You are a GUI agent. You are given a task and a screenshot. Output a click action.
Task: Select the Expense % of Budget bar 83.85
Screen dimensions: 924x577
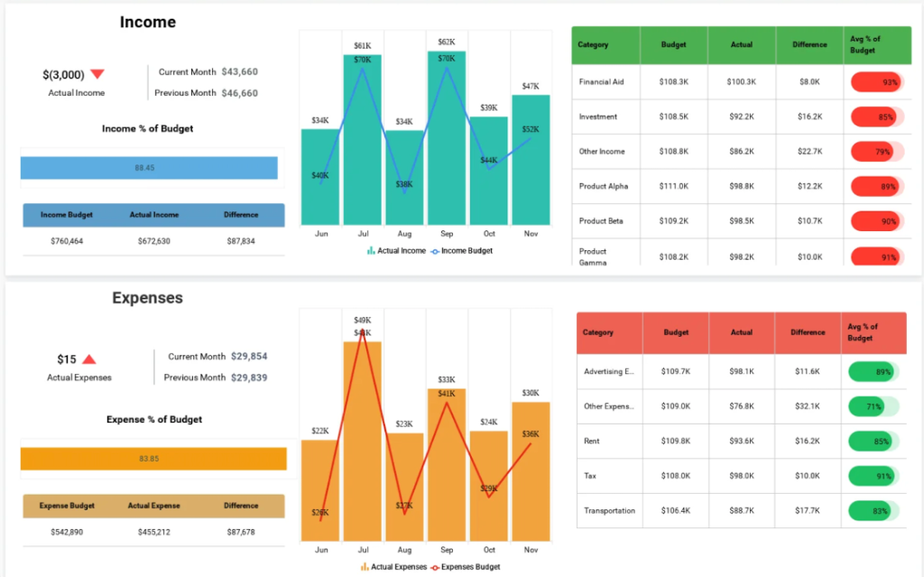tap(153, 459)
